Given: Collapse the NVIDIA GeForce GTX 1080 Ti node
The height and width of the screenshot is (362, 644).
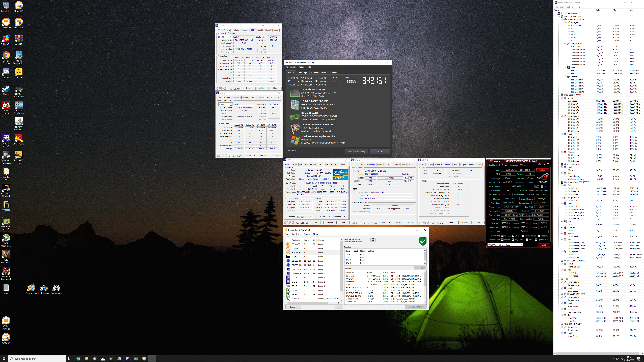Looking at the screenshot, I should tap(558, 182).
